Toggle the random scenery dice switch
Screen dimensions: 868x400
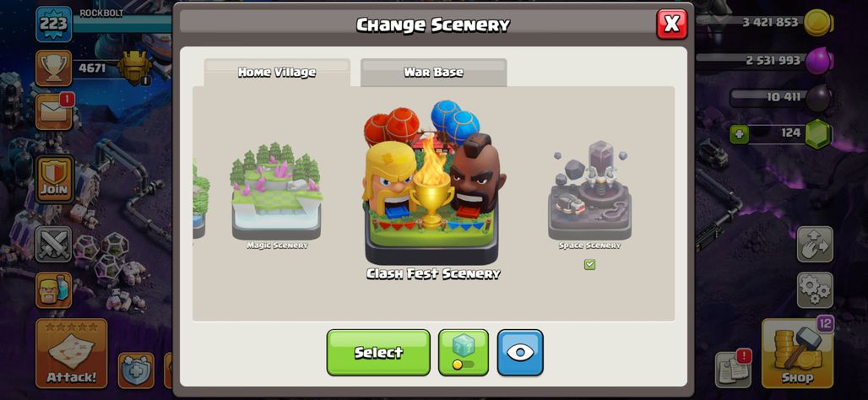click(464, 353)
